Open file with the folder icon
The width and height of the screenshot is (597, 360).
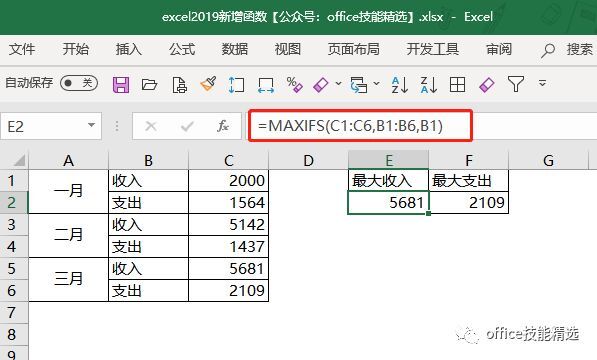(149, 84)
